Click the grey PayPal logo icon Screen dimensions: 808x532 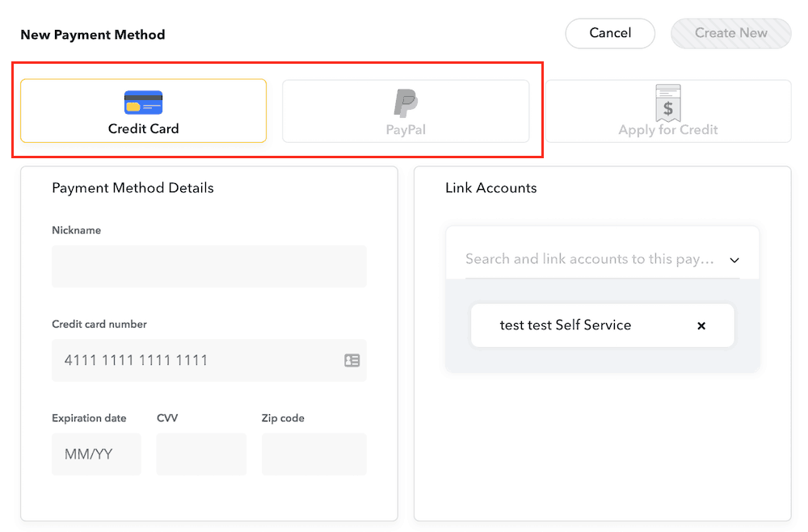(406, 103)
